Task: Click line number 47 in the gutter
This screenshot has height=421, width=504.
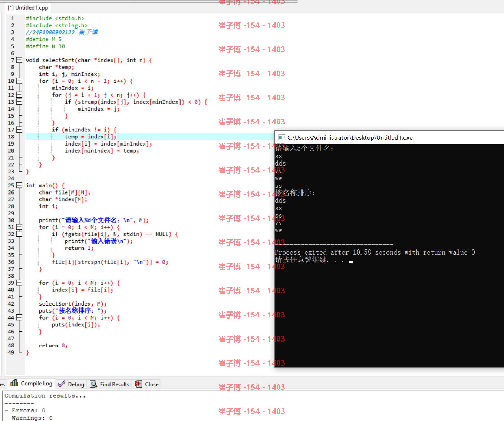Action: point(11,339)
